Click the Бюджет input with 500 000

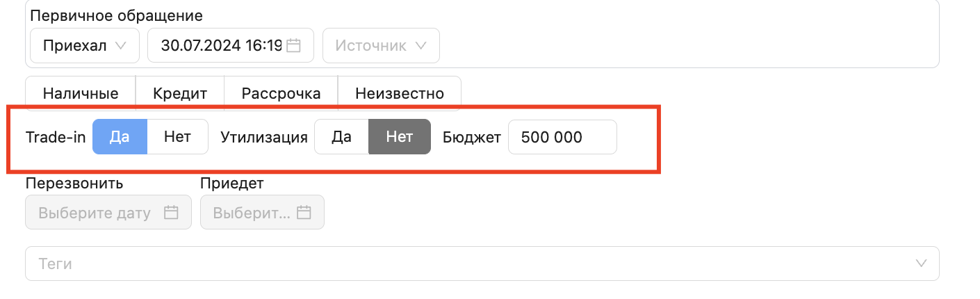pos(562,137)
